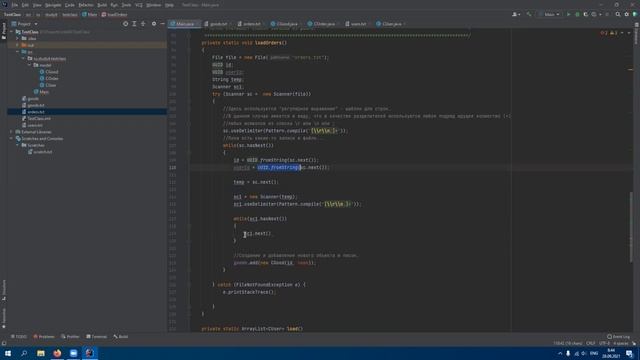Open Zoom app from taskbar
This screenshot has width=640, height=360.
click(73, 353)
